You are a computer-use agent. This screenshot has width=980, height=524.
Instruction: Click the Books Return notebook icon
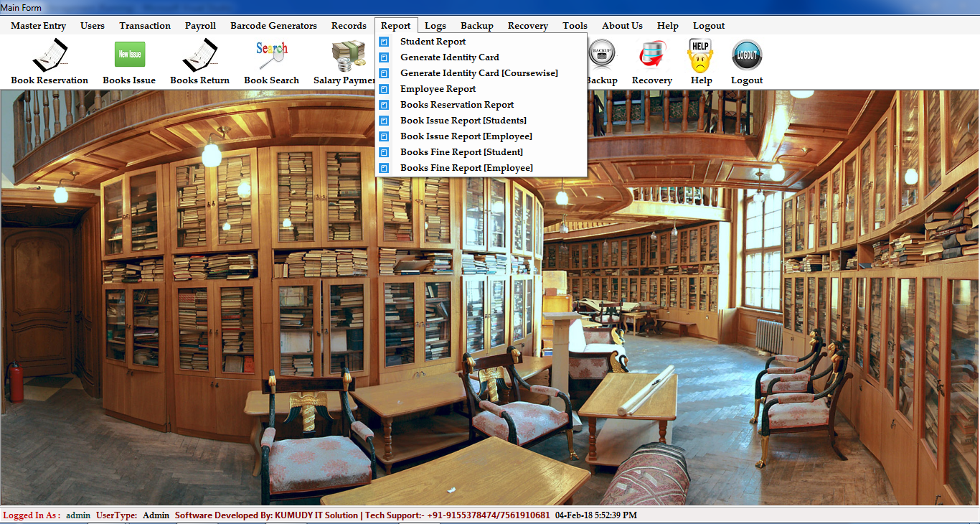[199, 55]
